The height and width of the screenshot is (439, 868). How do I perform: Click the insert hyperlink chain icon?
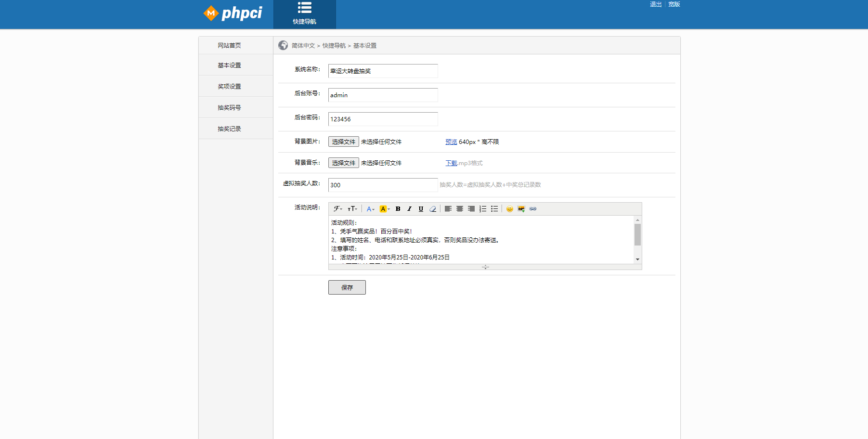(533, 209)
